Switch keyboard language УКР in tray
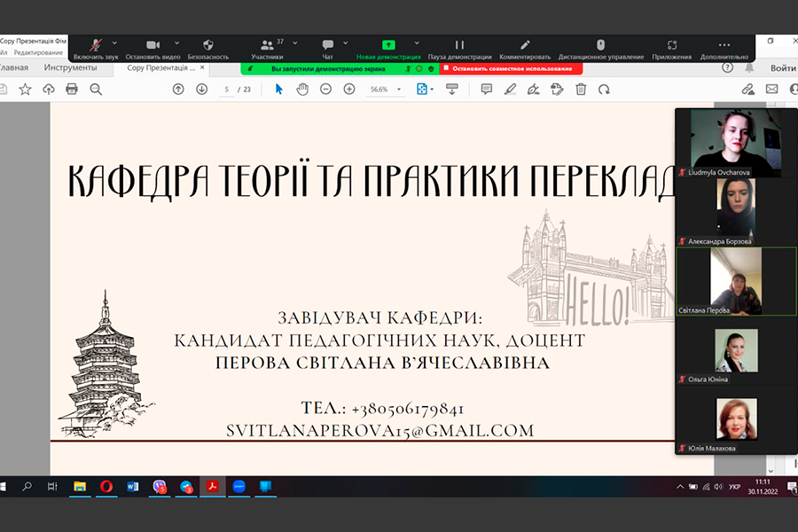 (734, 487)
